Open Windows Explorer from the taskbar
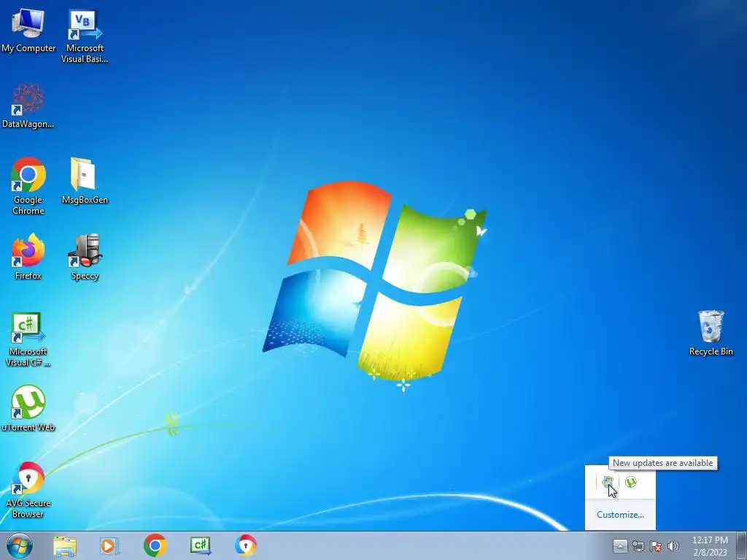Image resolution: width=747 pixels, height=560 pixels. coord(65,545)
